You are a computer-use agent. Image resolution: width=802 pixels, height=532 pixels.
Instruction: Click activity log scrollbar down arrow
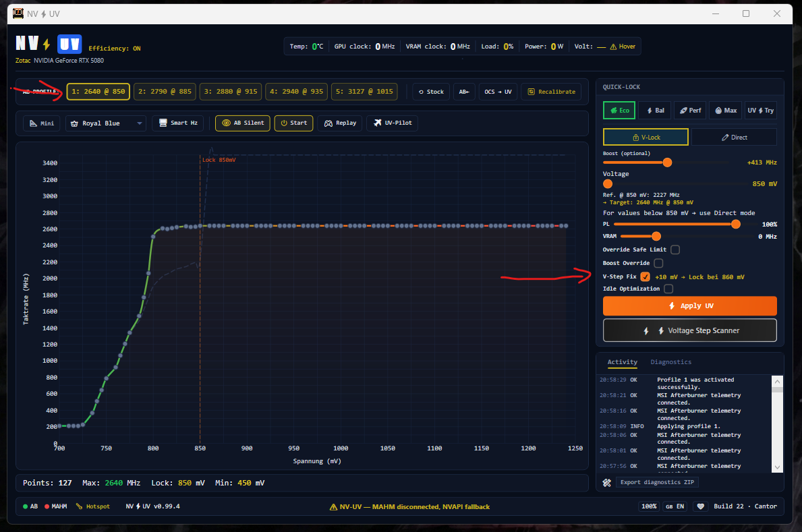coord(778,467)
